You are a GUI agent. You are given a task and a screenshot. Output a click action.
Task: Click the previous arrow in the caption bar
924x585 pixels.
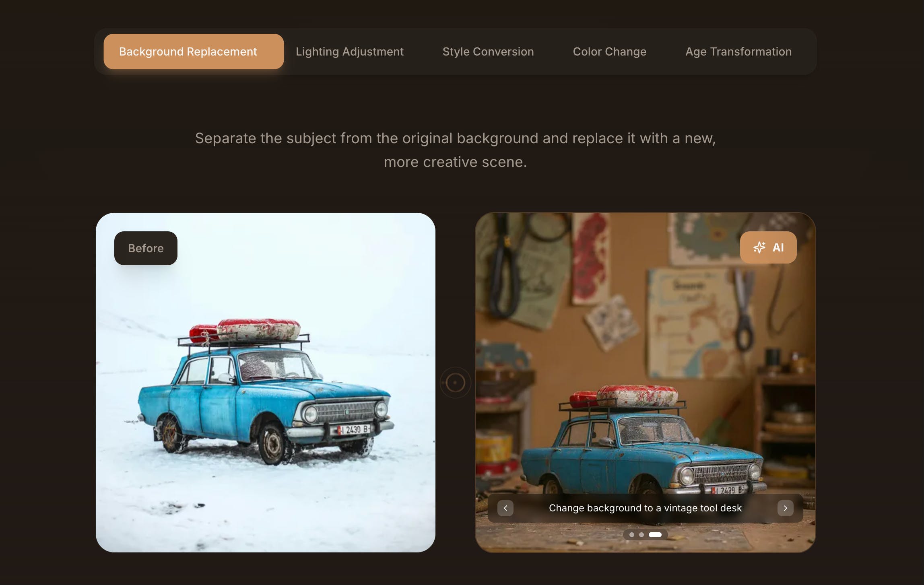click(505, 508)
